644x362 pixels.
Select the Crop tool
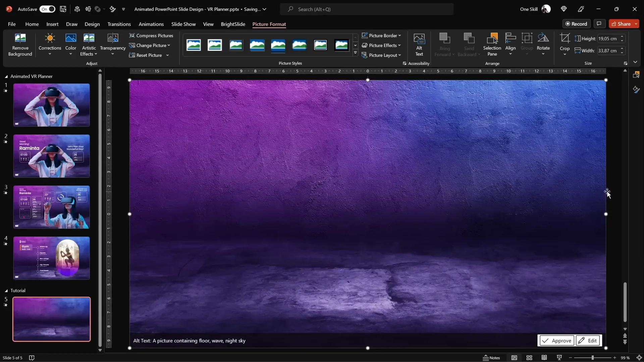[565, 39]
